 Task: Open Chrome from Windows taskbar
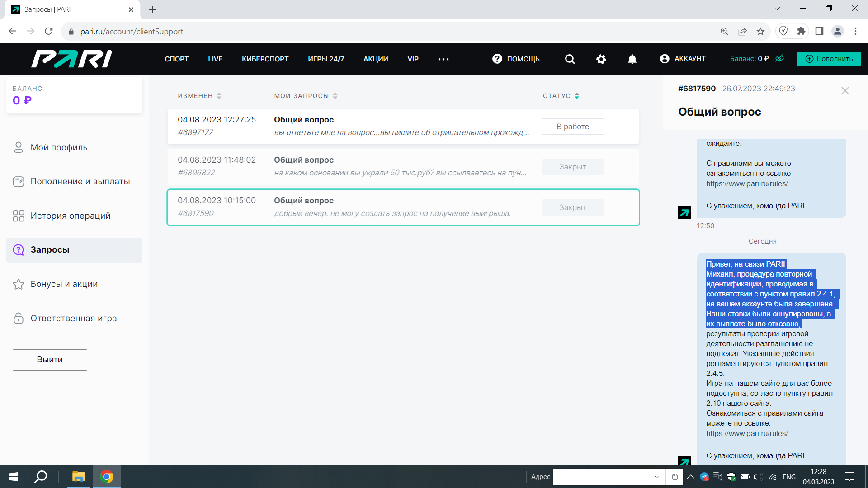point(107,477)
